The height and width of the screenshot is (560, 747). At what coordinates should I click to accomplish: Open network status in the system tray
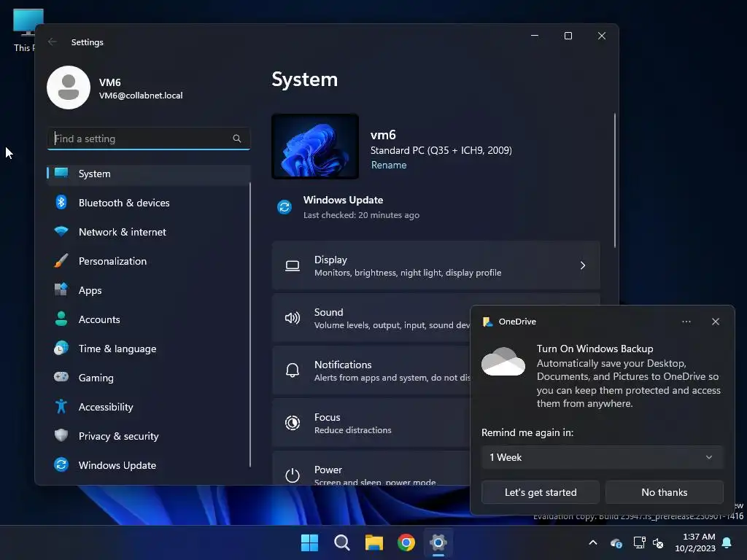[x=639, y=542]
